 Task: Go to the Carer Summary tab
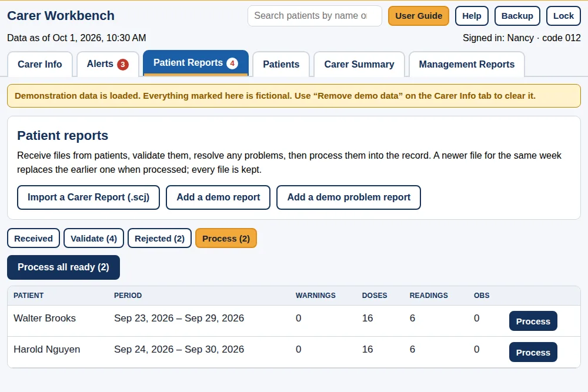pos(359,64)
